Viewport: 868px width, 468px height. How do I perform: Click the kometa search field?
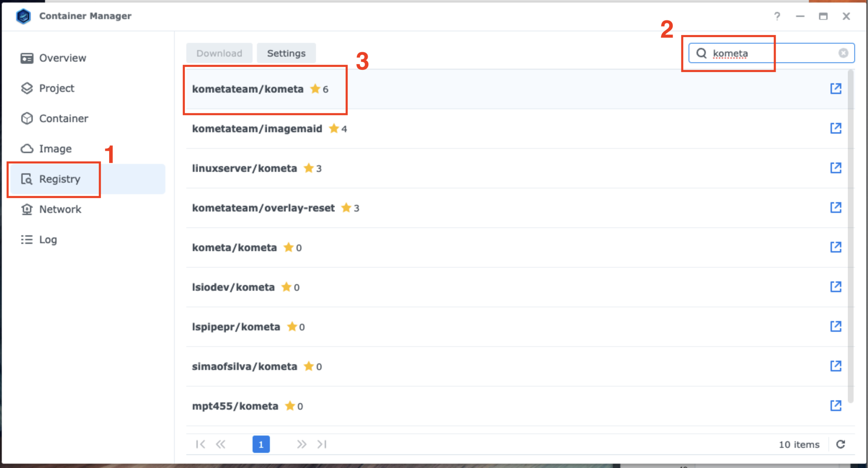[771, 53]
